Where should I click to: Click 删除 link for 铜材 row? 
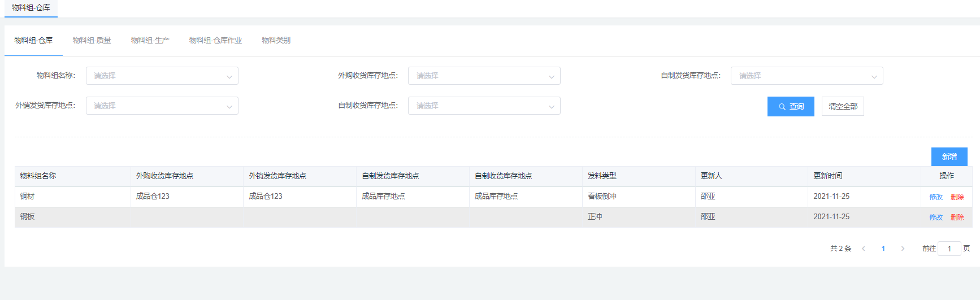click(x=957, y=197)
